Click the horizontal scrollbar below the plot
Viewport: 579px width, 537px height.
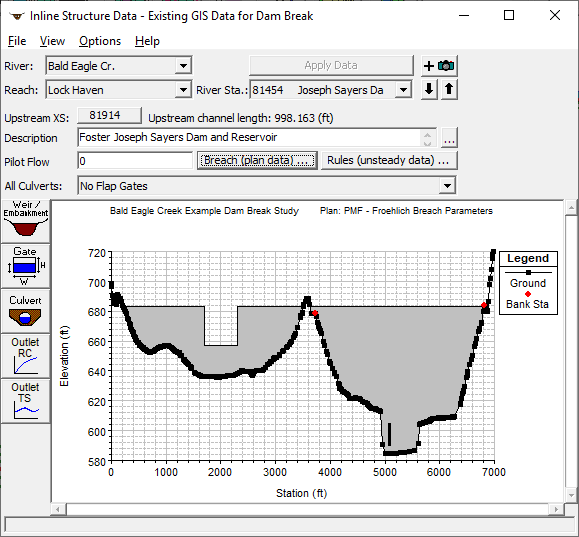point(307,510)
